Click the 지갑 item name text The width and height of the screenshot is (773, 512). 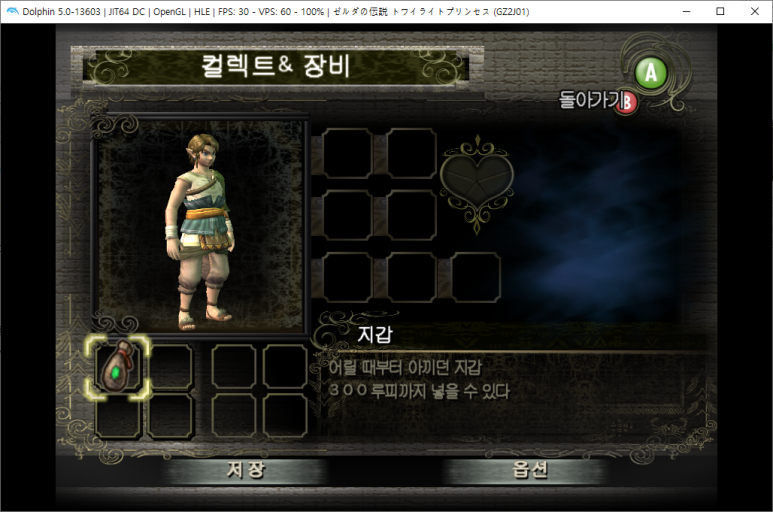375,335
